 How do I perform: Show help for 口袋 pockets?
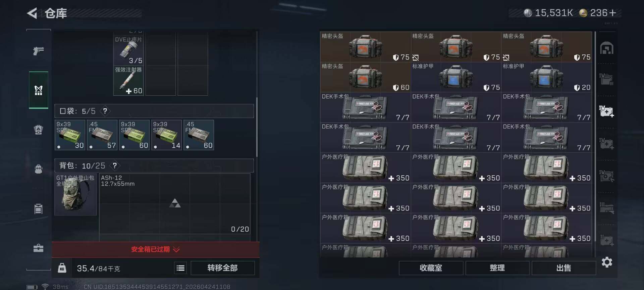[105, 111]
